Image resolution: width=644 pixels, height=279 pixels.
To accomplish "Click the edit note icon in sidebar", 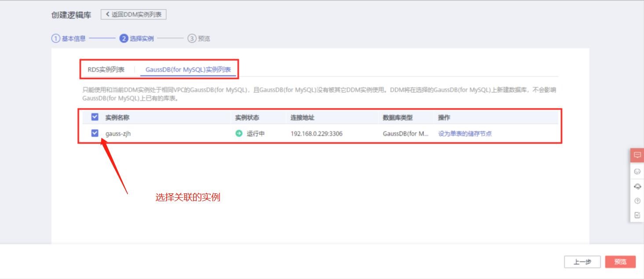I will click(637, 215).
